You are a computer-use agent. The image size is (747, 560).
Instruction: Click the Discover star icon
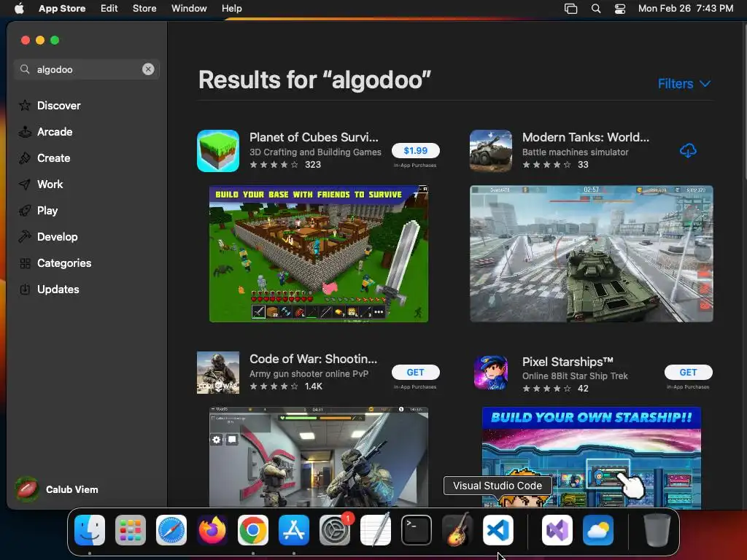click(25, 105)
